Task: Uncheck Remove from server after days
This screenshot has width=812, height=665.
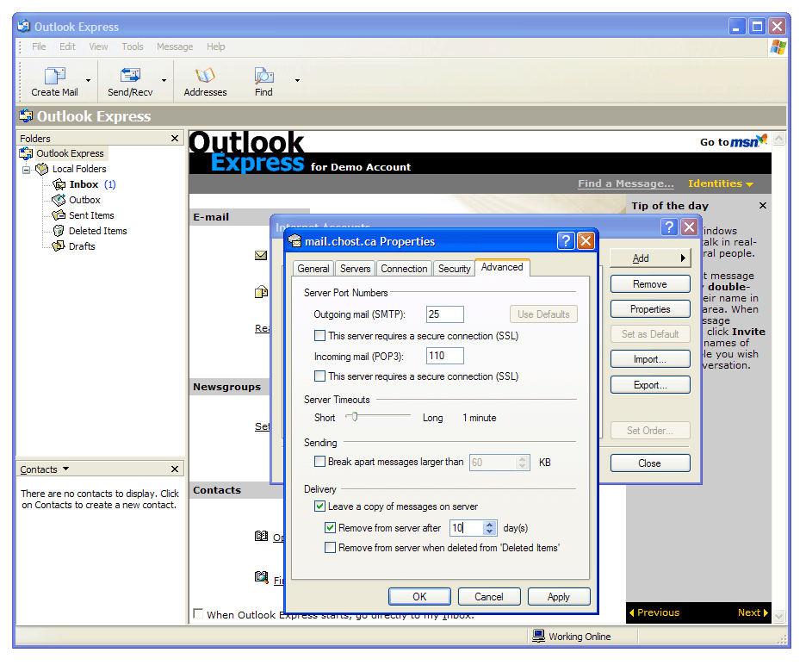Action: pos(330,528)
